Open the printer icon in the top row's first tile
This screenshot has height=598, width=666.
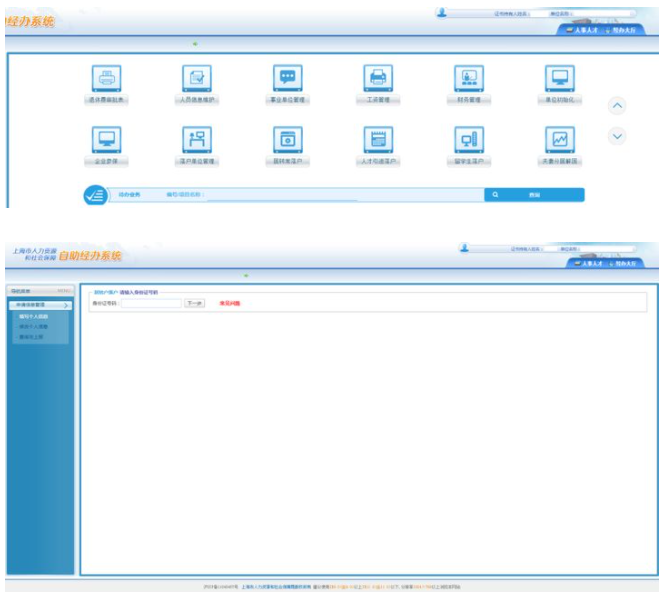pos(106,78)
